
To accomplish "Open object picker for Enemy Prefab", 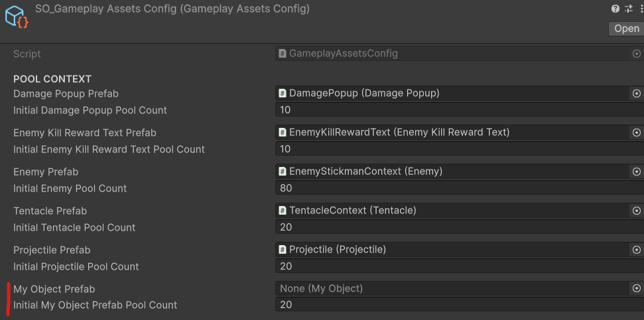I will click(636, 172).
